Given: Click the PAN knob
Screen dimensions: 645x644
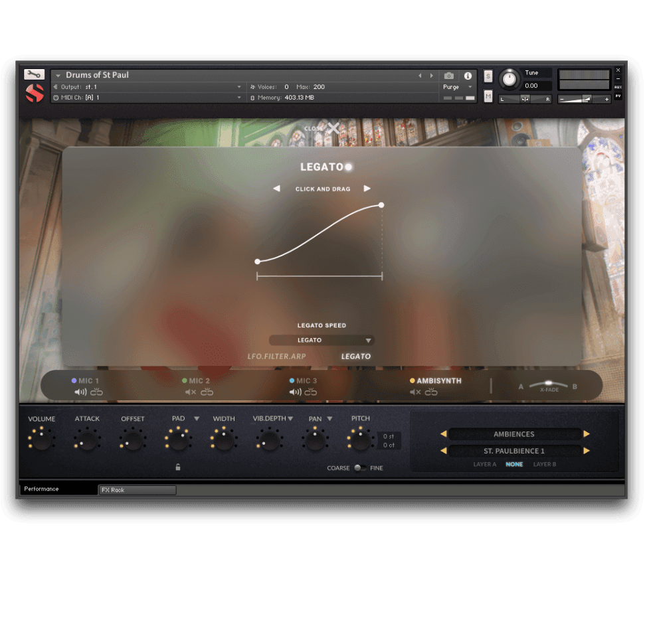Looking at the screenshot, I should click(x=315, y=440).
